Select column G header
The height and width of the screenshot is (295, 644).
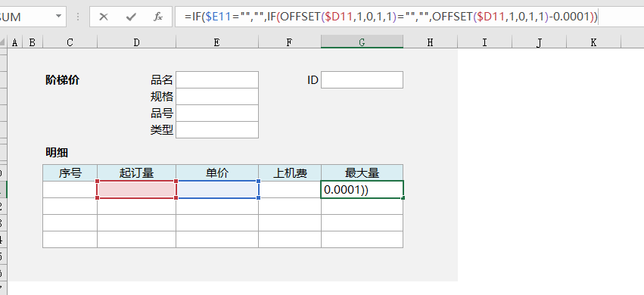click(x=362, y=42)
